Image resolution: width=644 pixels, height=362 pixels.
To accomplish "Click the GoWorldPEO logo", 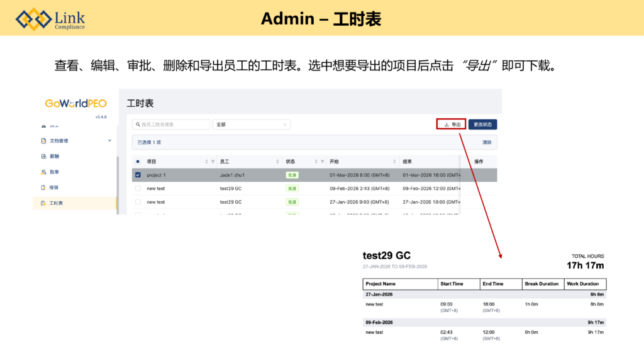I will (x=75, y=103).
